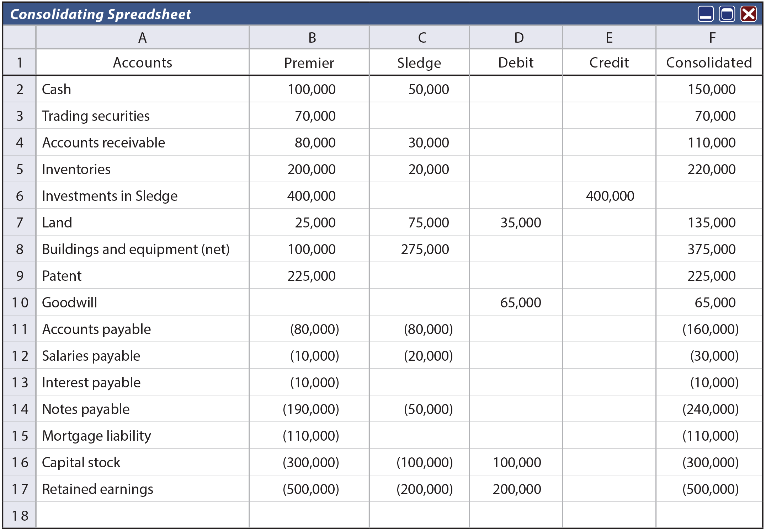Viewport: 766px width, 532px height.
Task: Close the Consolidating Spreadsheet window
Action: (x=749, y=14)
